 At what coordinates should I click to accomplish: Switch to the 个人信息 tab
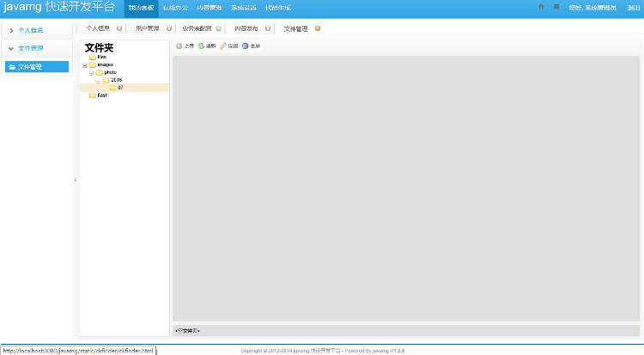[x=98, y=28]
